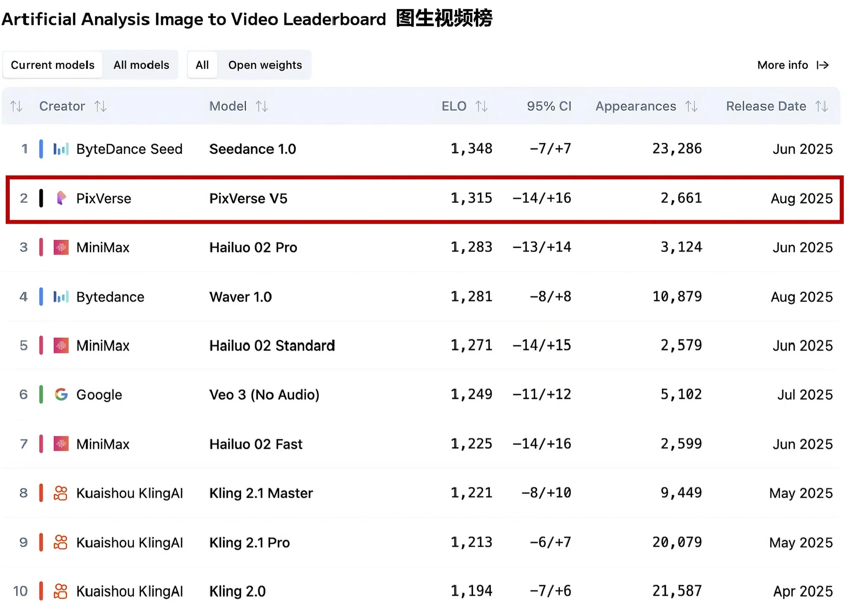This screenshot has width=848, height=616.
Task: Switch to Current models tab
Action: point(52,65)
